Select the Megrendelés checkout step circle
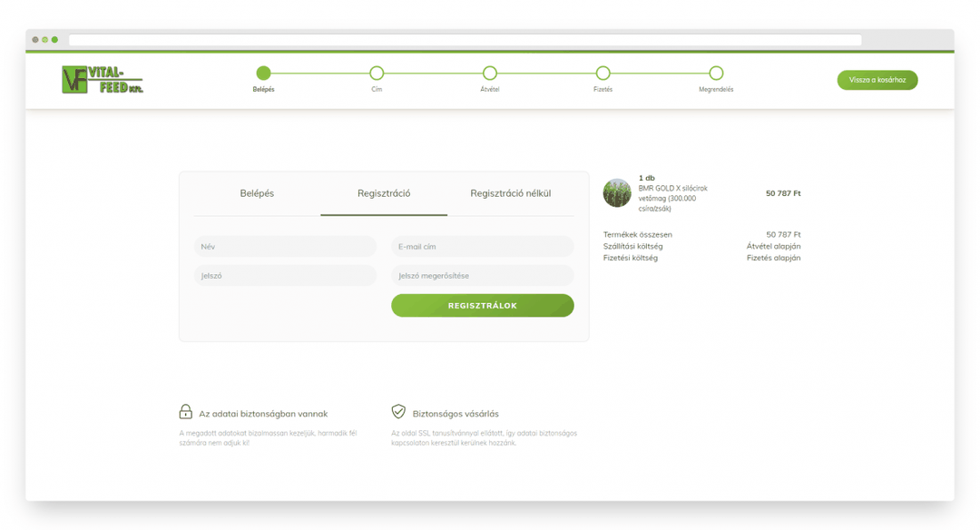Screen dimensions: 980x530 [x=716, y=74]
